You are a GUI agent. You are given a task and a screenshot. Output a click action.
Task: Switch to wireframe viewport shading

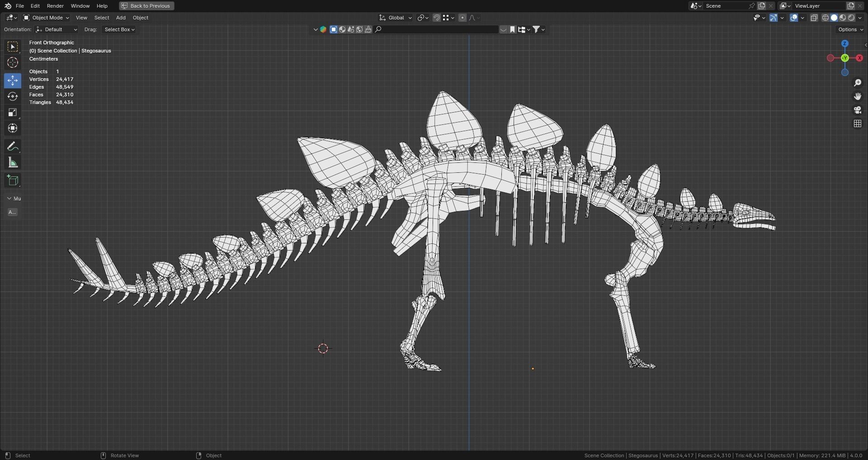[x=826, y=18]
